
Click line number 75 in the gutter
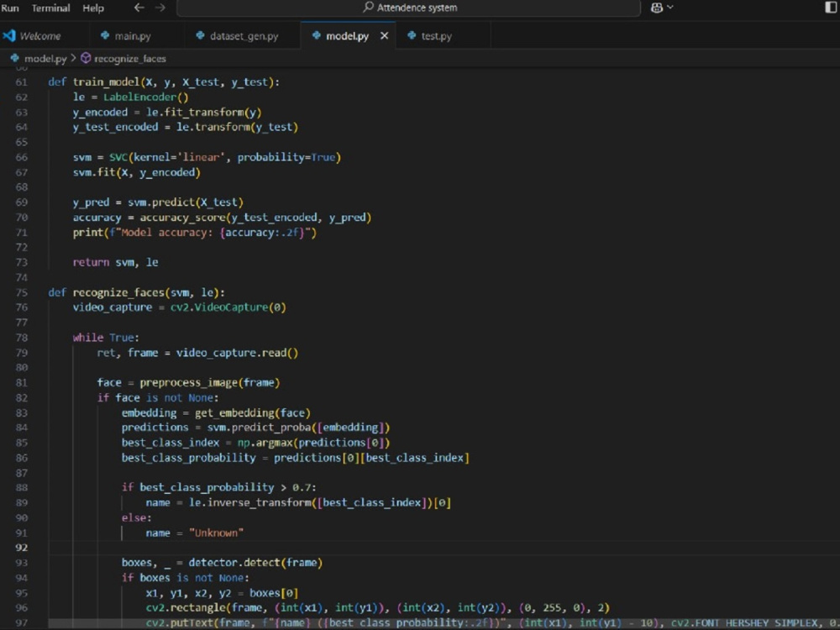point(22,292)
